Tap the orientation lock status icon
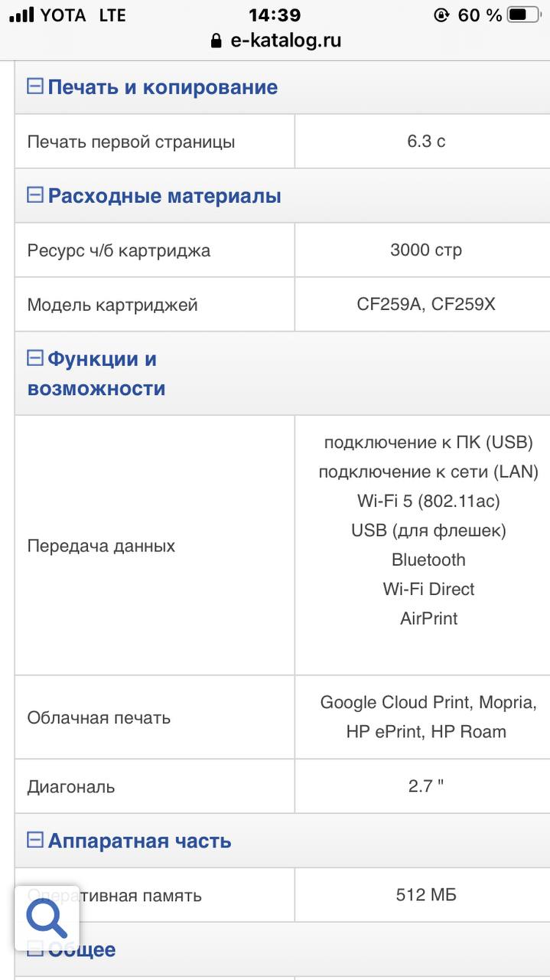 click(x=441, y=15)
